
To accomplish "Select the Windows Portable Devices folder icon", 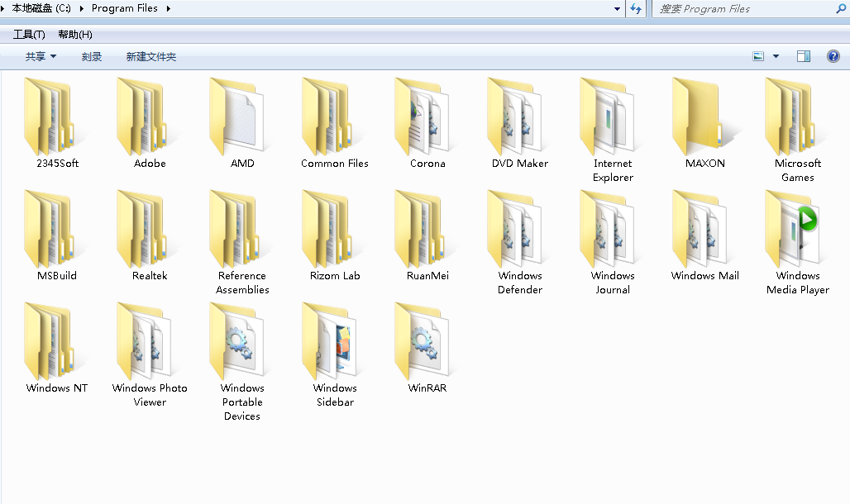I will click(x=236, y=341).
